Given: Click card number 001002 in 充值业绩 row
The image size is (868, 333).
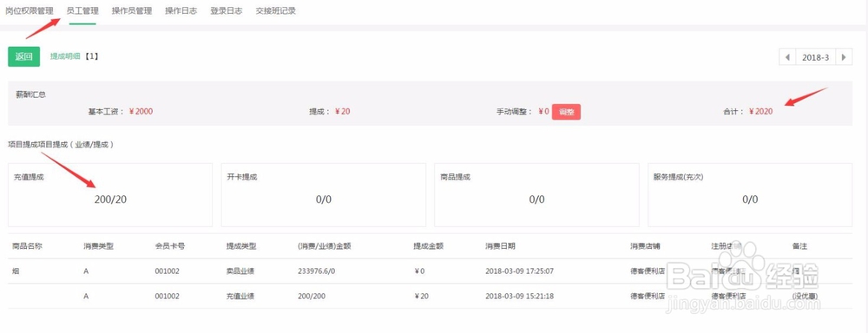Looking at the screenshot, I should tap(168, 297).
